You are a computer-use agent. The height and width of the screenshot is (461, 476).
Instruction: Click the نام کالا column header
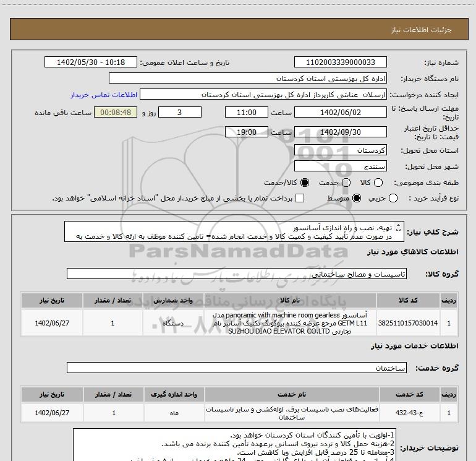click(x=290, y=301)
